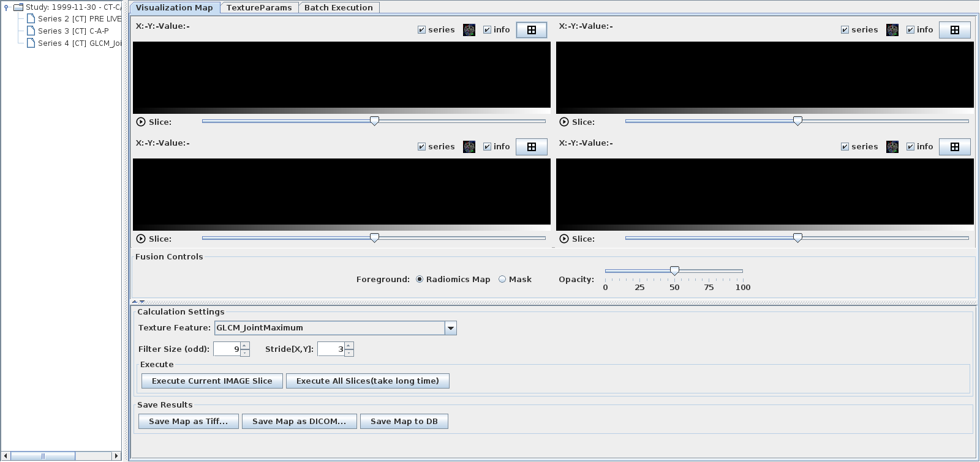Screen dimensions: 980x462
Task: Select Series 4 [CT] GLCM series in tree
Action: point(80,43)
